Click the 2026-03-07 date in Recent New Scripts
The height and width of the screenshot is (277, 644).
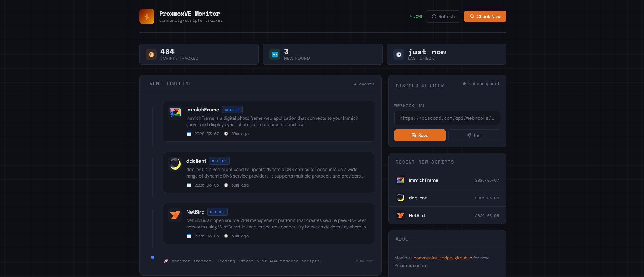click(x=487, y=180)
